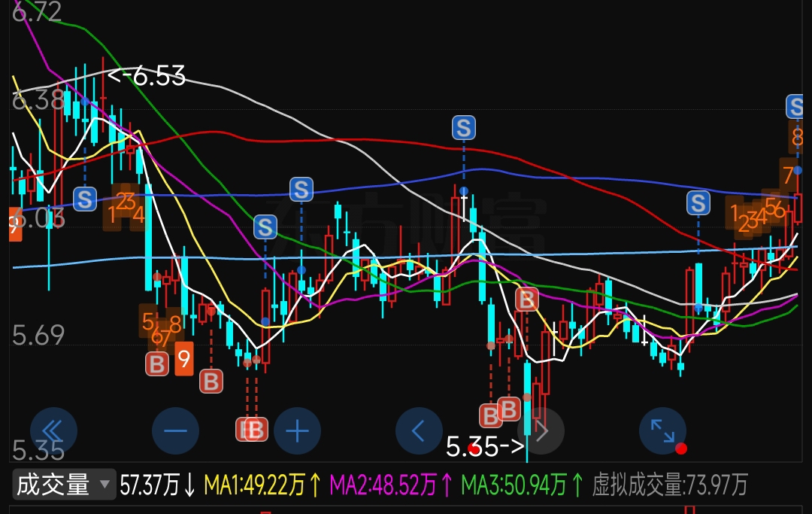Image resolution: width=812 pixels, height=514 pixels.
Task: Select the B buy marker beside the orange 9 box
Action: 157,363
